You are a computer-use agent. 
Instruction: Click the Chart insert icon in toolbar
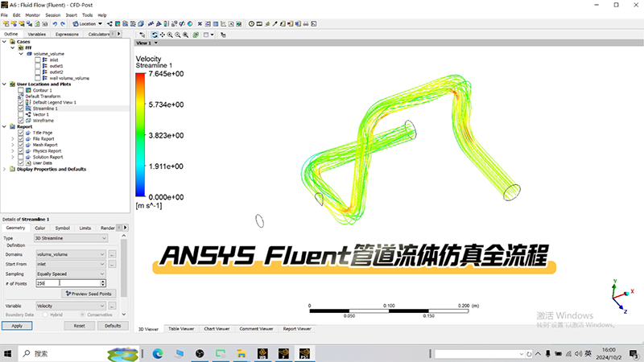(223, 24)
